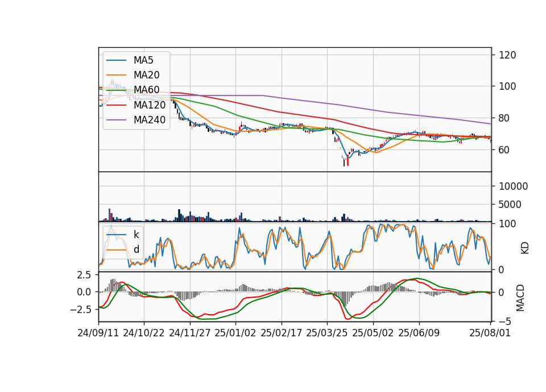
Task: Click the 80 tick on price axis
Action: 504,118
